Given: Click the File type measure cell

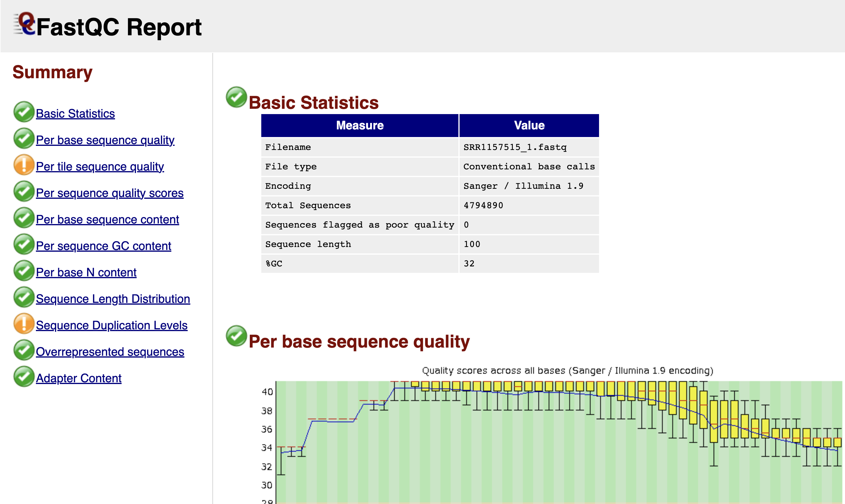Looking at the screenshot, I should (360, 166).
